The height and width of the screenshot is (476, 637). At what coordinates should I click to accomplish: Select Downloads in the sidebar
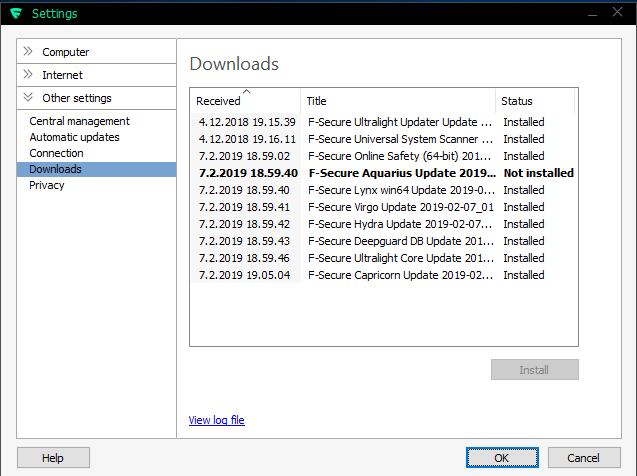[96, 169]
